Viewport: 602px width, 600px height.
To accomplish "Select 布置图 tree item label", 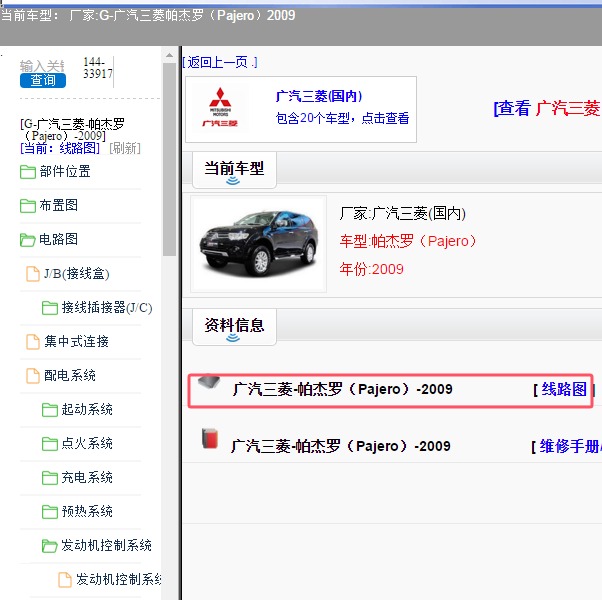I will coord(59,205).
